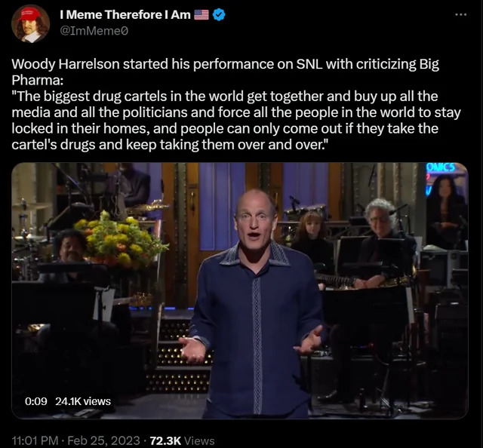This screenshot has height=448, width=483.
Task: Click the profile avatar with red cap
Action: coord(30,23)
